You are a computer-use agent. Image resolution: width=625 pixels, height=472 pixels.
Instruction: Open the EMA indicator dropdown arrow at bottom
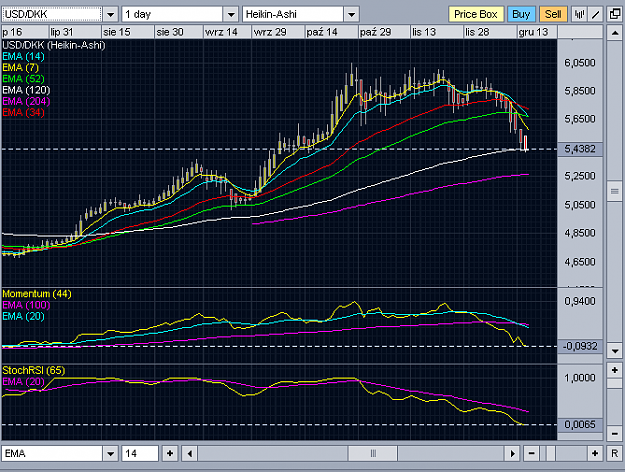pos(110,453)
